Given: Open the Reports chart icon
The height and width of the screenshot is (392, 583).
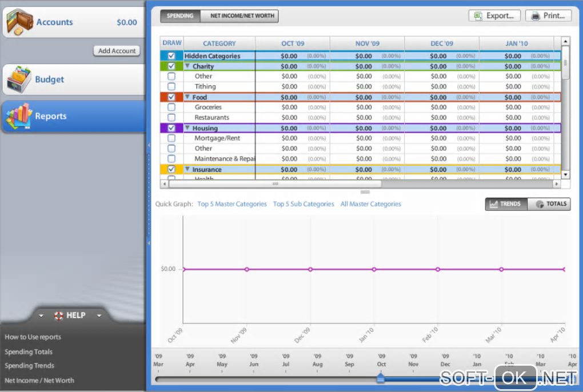Looking at the screenshot, I should point(19,116).
